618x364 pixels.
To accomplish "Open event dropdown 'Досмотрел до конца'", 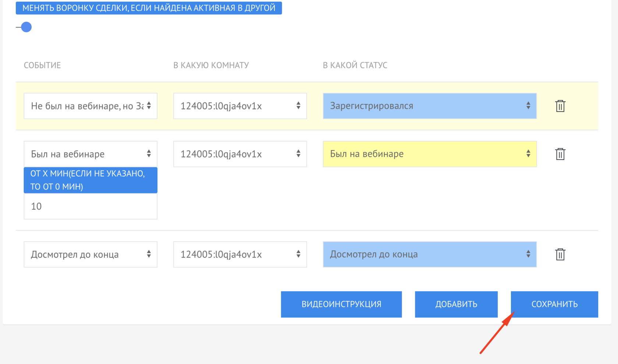I will pos(90,254).
